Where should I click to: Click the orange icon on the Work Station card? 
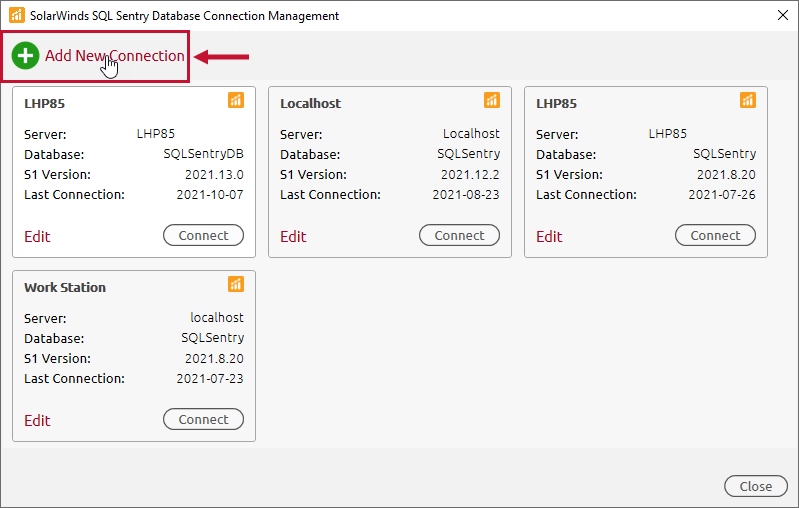236,284
